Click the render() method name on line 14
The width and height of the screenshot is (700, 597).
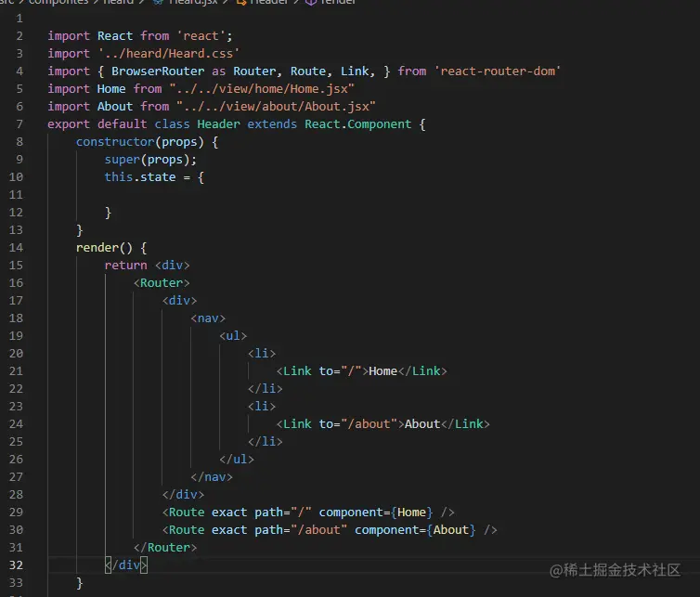tap(105, 247)
